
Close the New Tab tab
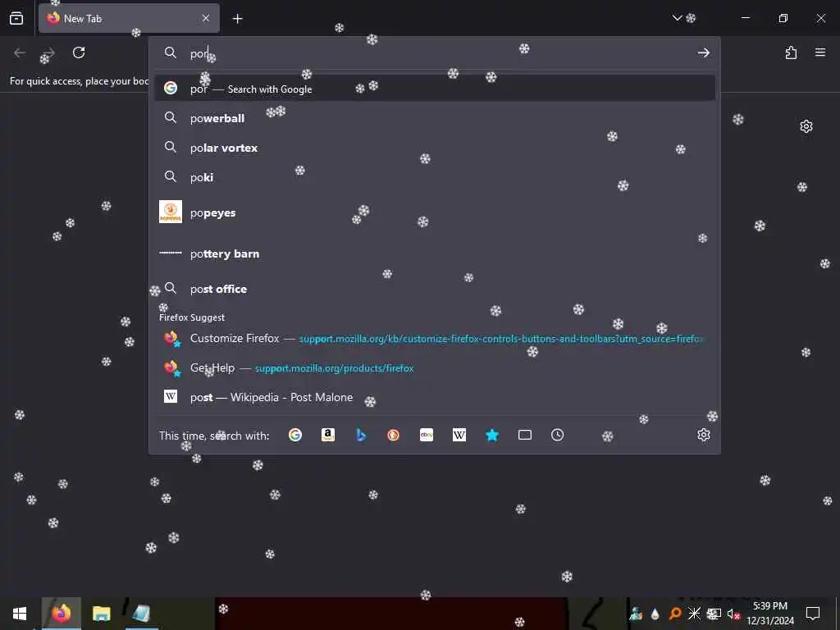(x=206, y=19)
